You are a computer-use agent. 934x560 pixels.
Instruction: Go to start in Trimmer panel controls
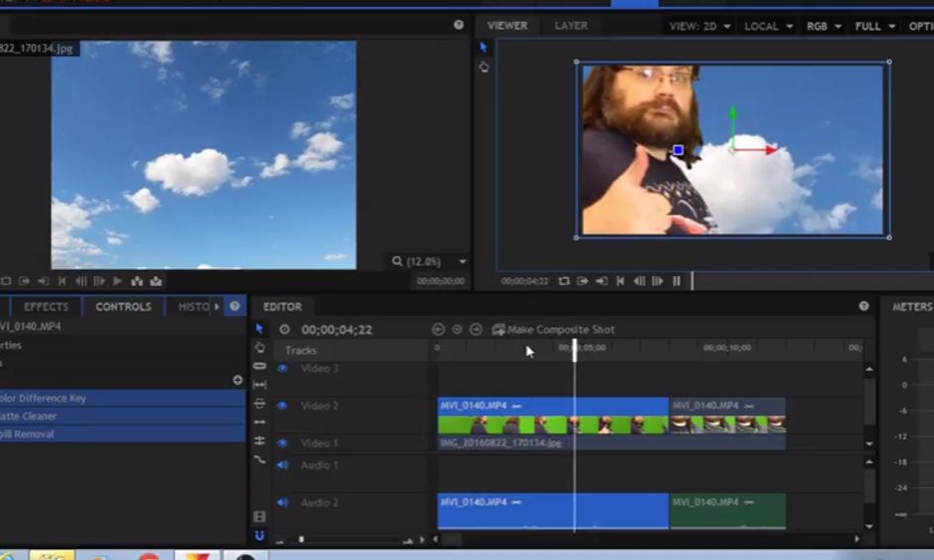tap(62, 281)
